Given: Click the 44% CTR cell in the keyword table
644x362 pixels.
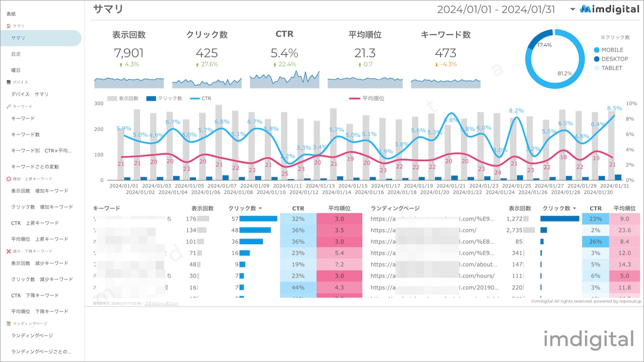Looking at the screenshot, I should click(298, 288).
